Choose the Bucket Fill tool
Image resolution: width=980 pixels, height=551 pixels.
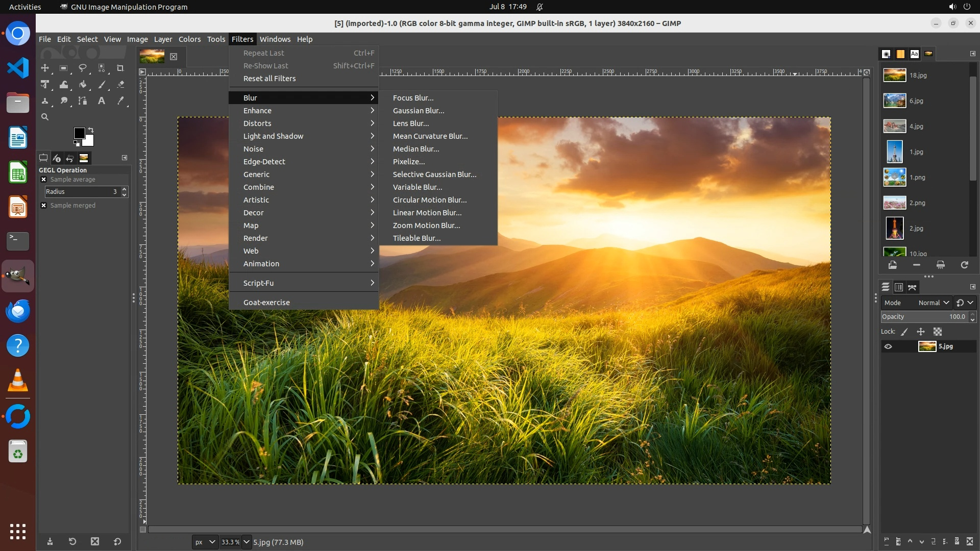tap(83, 85)
